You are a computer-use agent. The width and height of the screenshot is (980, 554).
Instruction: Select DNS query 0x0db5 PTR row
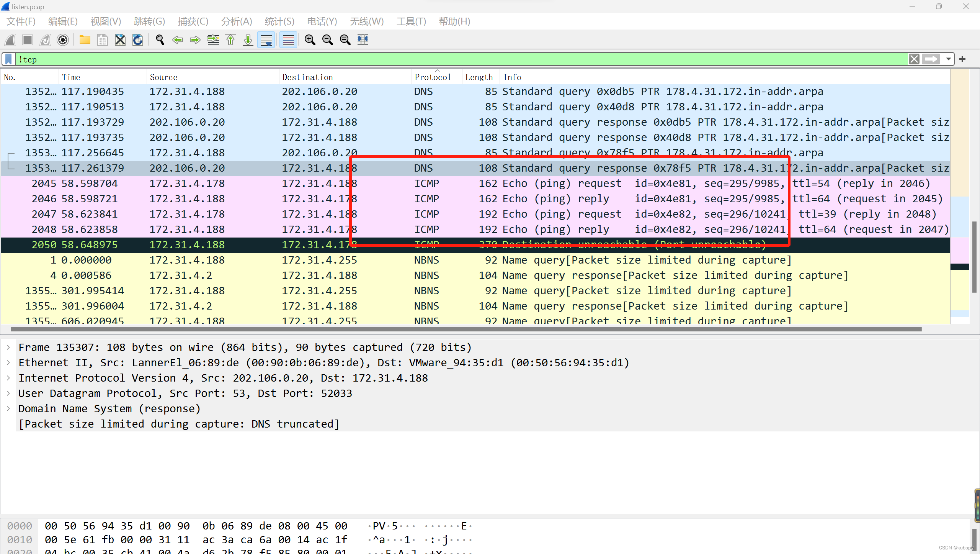475,92
